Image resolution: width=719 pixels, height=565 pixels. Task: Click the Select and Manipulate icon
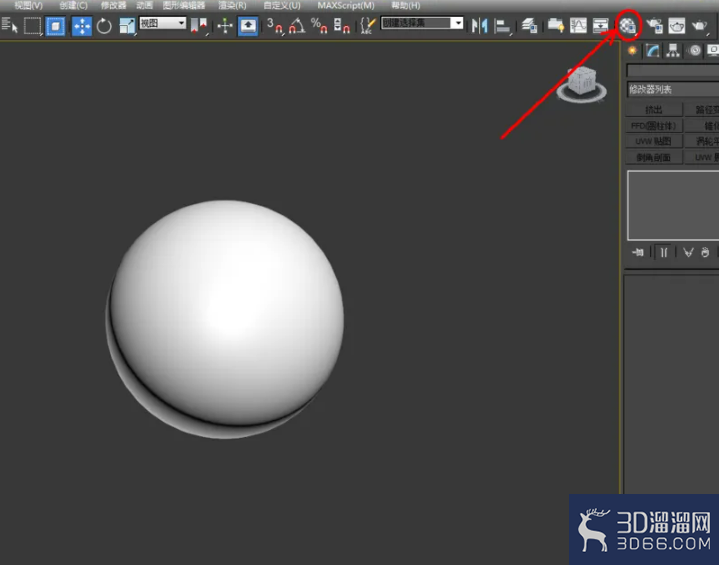pos(225,26)
